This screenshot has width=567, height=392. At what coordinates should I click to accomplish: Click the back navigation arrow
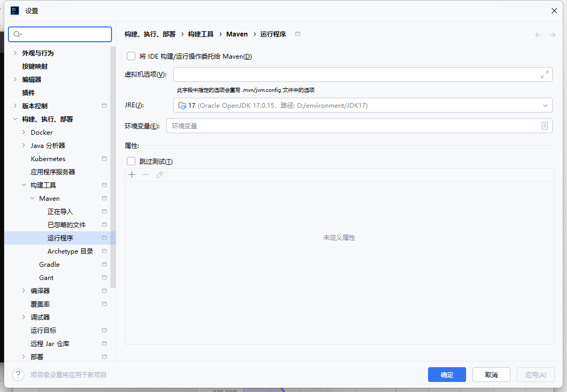click(x=538, y=35)
